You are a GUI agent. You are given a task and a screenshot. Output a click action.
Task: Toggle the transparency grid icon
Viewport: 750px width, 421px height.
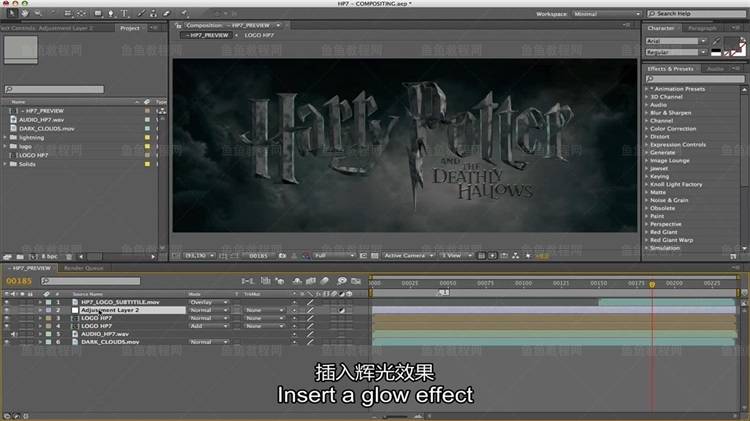pyautogui.click(x=375, y=256)
